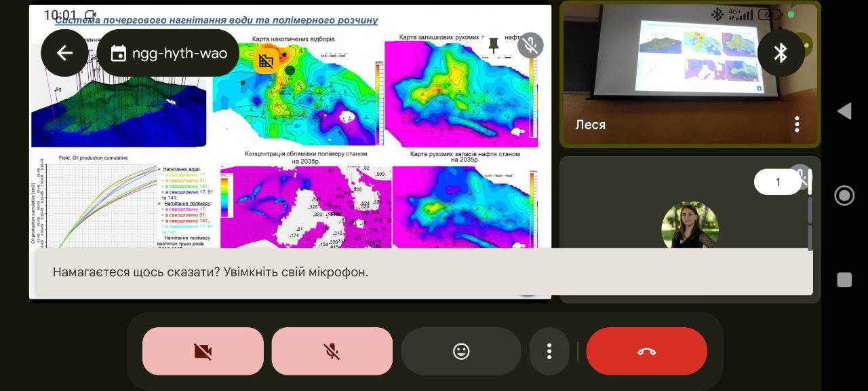
Task: Tap the participant's profile photo avatar
Action: [x=690, y=225]
